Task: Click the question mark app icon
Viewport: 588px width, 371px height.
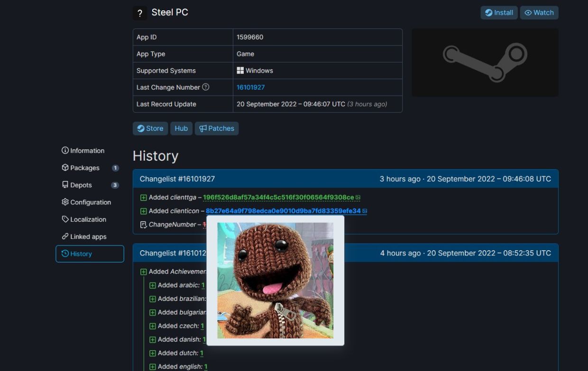Action: (x=139, y=13)
